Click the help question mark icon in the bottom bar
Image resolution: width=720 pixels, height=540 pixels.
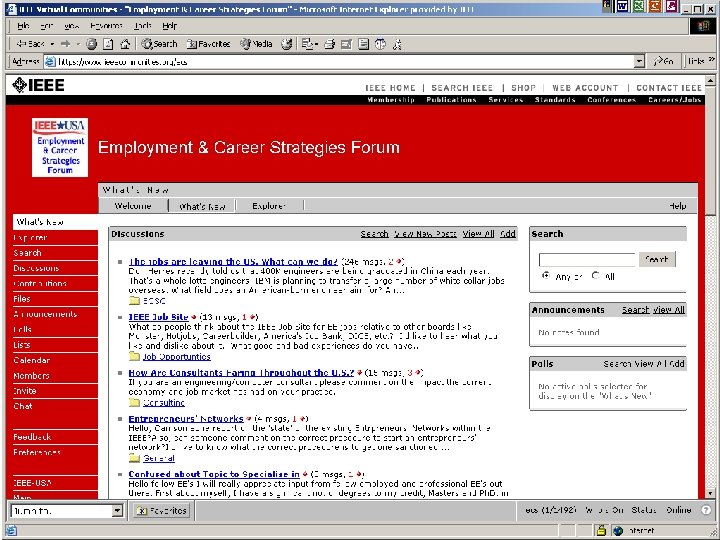click(x=706, y=510)
